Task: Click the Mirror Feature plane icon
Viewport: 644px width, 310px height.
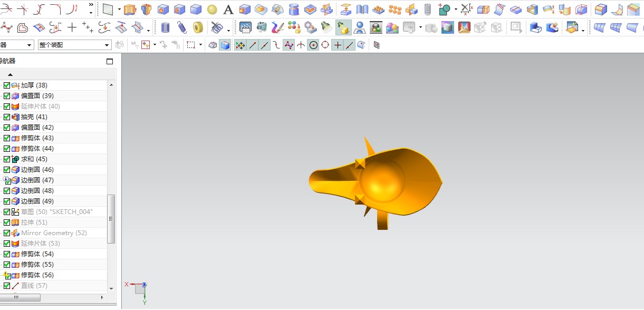Action: tap(411, 9)
